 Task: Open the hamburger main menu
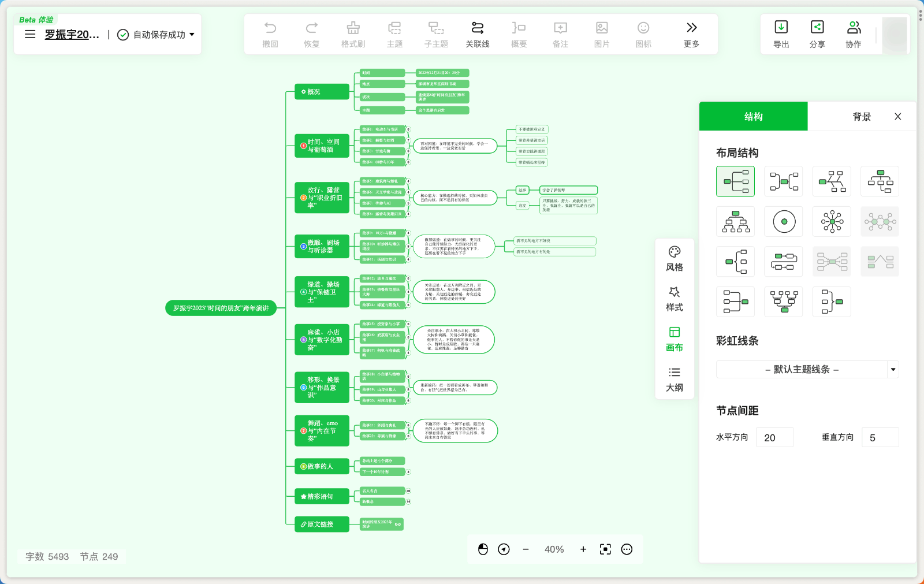point(30,35)
